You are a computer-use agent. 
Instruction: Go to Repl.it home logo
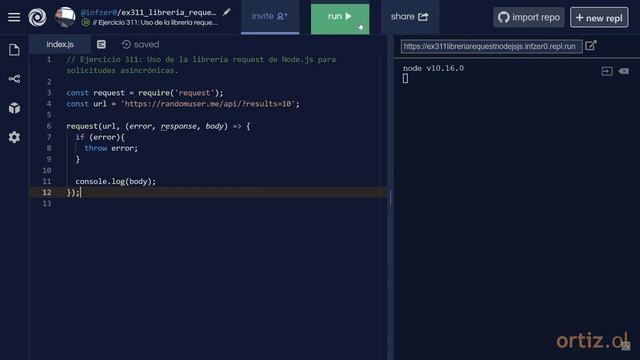37,17
